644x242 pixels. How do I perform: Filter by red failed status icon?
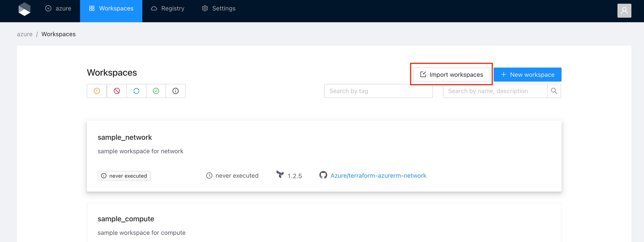click(117, 91)
